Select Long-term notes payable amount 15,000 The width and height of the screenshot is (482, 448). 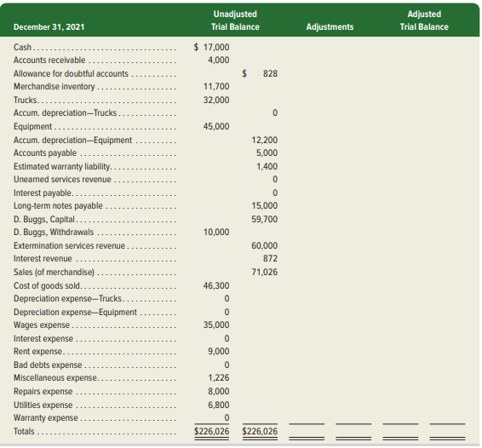[264, 206]
